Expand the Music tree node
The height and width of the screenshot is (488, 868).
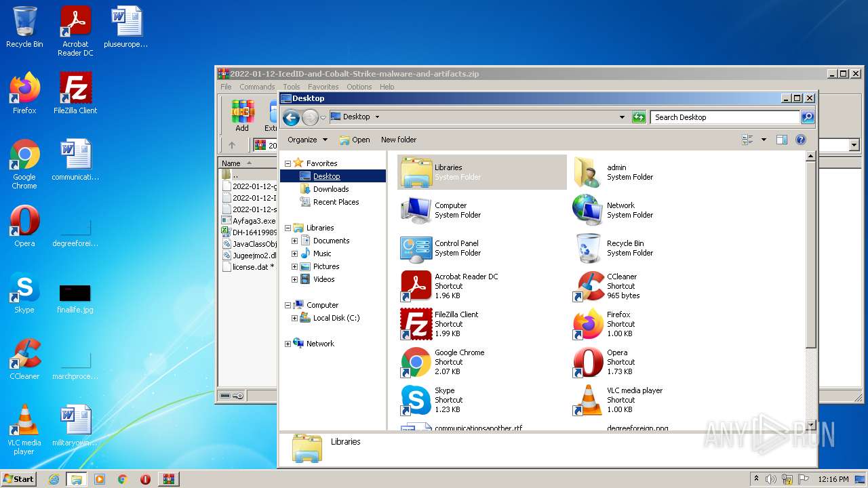(294, 253)
